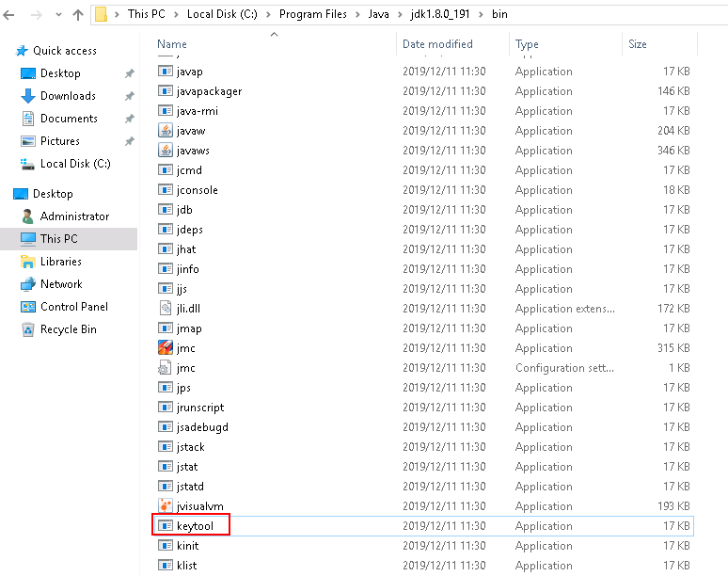Click the pin icon beside Pictures
This screenshot has height=576, width=728.
(130, 141)
